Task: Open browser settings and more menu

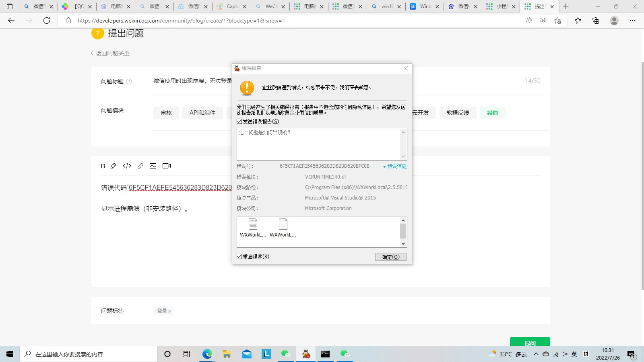Action: tap(633, 21)
